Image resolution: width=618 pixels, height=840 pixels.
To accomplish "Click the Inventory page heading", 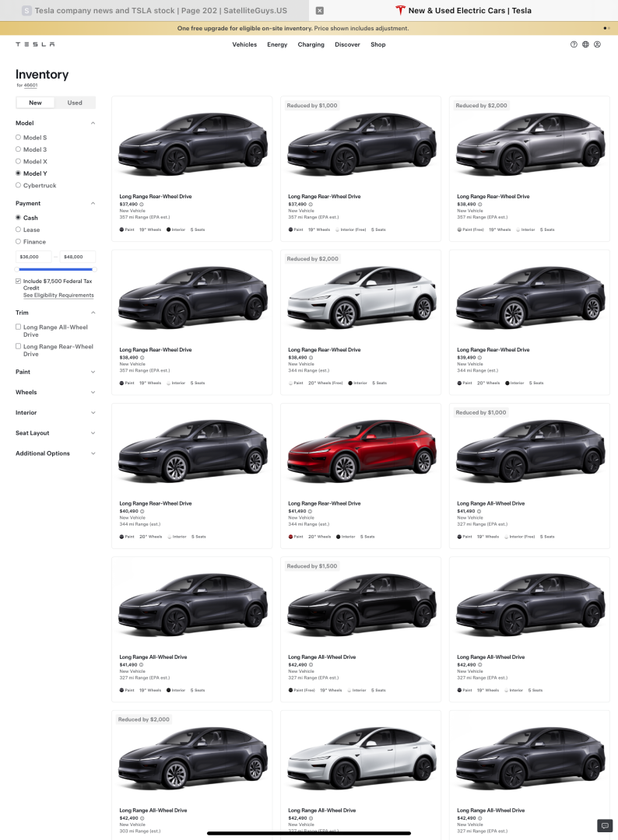I will [42, 75].
